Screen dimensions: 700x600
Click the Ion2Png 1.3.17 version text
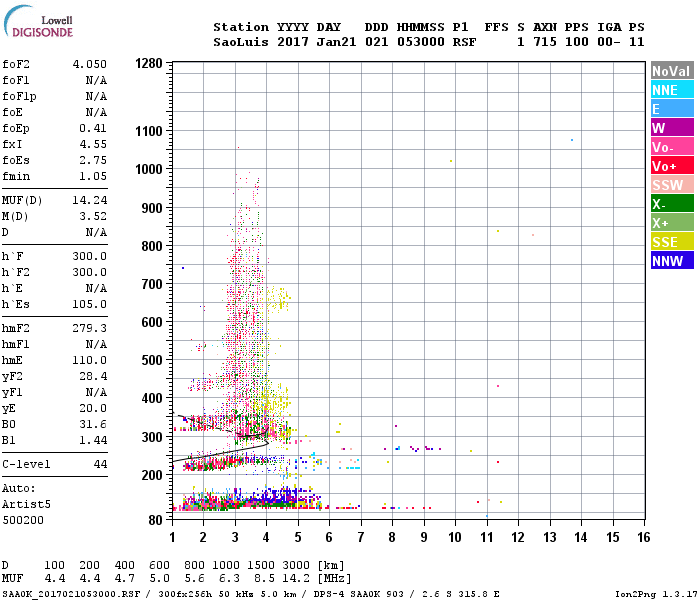pyautogui.click(x=656, y=594)
